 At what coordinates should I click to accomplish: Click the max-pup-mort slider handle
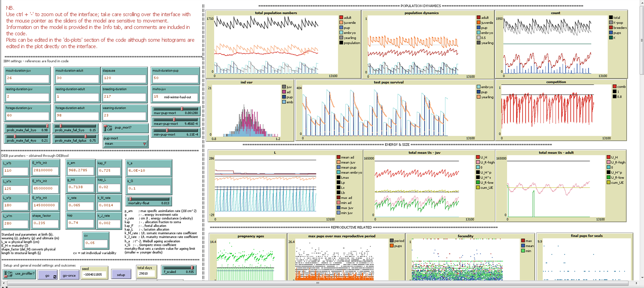(182, 109)
